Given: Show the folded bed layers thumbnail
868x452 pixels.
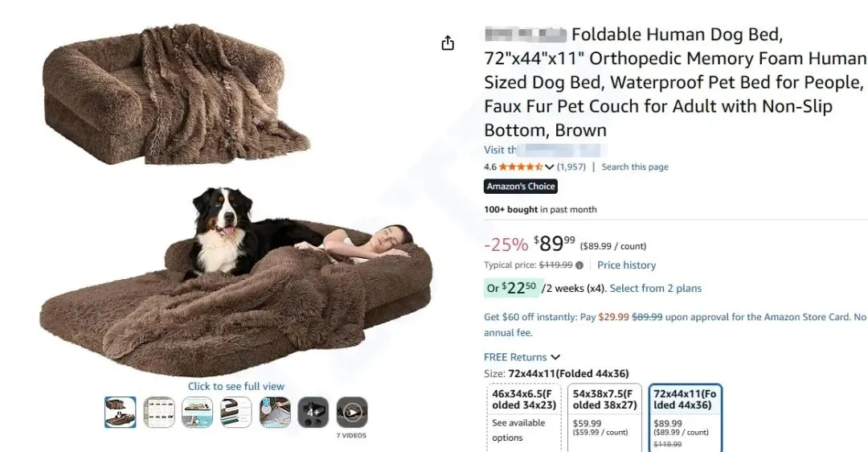Looking at the screenshot, I should pos(235,412).
